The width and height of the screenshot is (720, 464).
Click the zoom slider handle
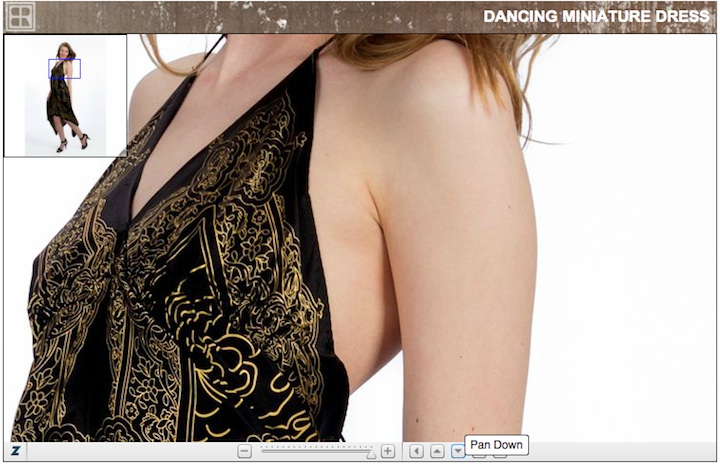[x=371, y=453]
